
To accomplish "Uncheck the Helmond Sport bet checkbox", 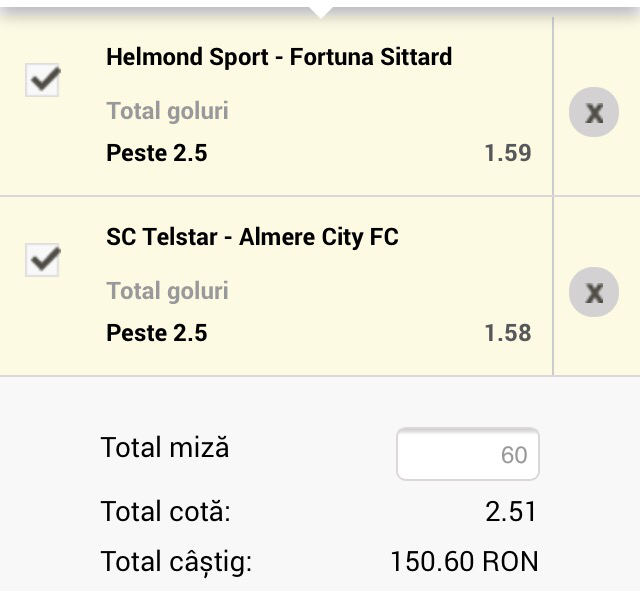I will pos(42,82).
